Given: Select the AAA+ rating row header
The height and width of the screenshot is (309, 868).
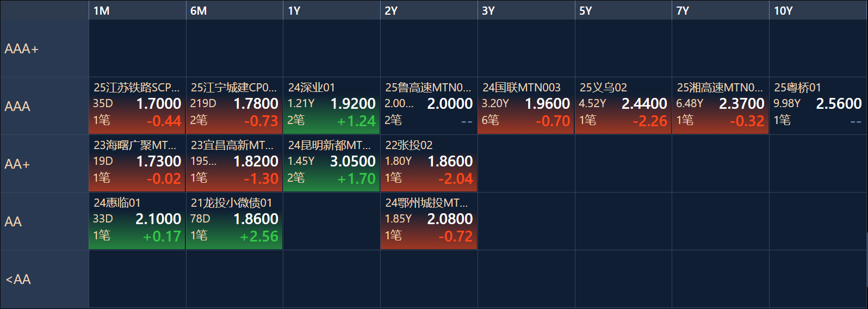Looking at the screenshot, I should [x=45, y=48].
